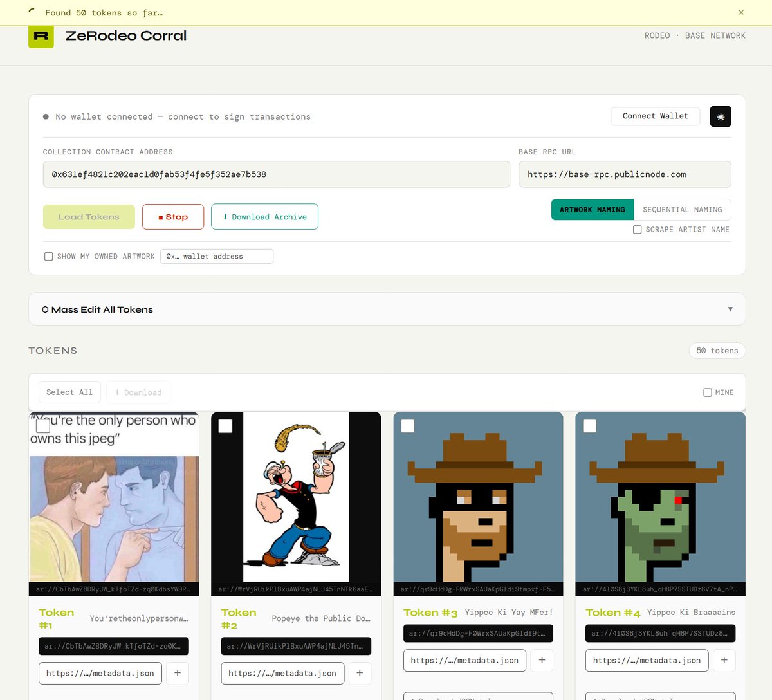Check the Show My Owned Artwork box
This screenshot has height=700, width=772.
coord(49,257)
